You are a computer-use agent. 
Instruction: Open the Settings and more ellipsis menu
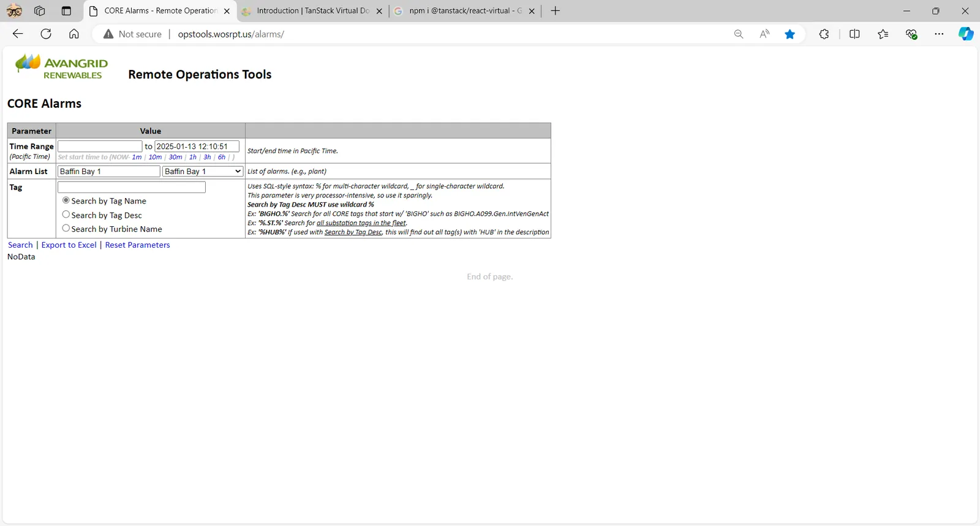940,34
